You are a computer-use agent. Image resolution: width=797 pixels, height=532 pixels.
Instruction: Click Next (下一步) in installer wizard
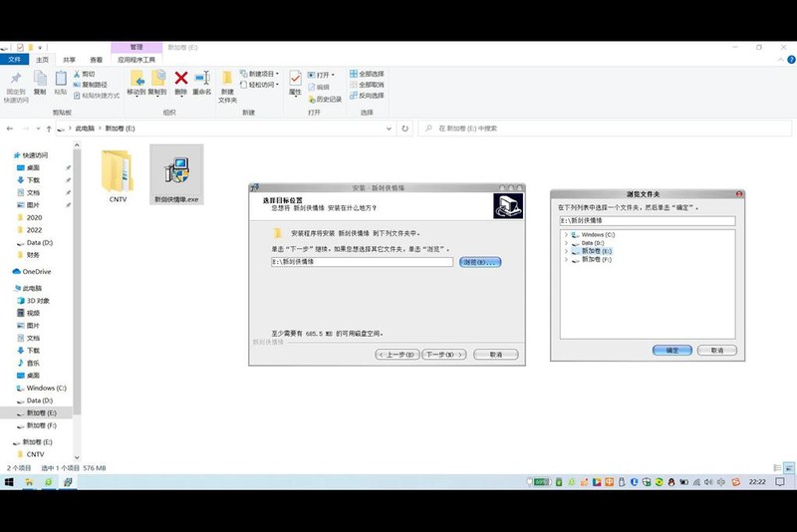[444, 355]
